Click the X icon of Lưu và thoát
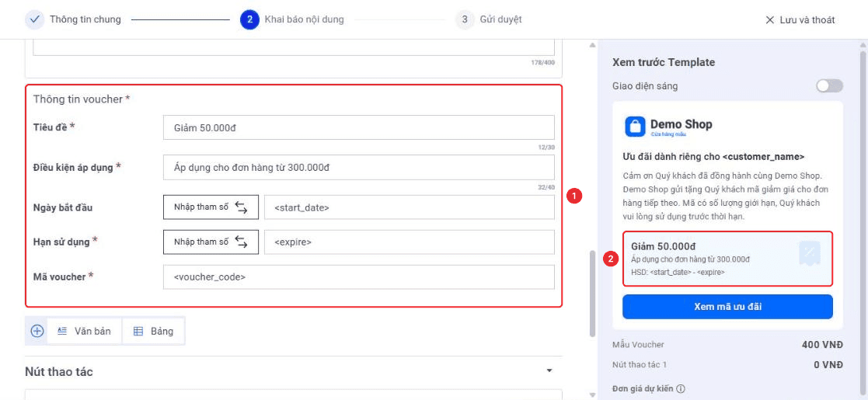The width and height of the screenshot is (868, 400). coord(769,20)
